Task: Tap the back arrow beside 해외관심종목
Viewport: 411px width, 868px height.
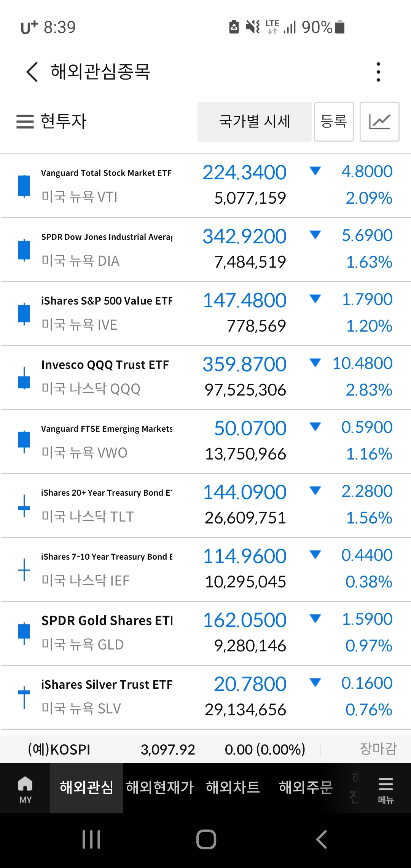Action: tap(32, 72)
